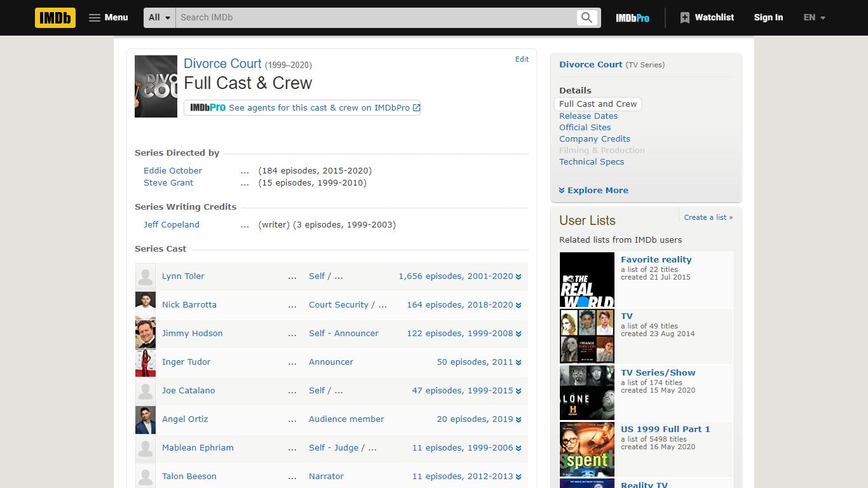Open director Steve Grant's page

pyautogui.click(x=168, y=183)
